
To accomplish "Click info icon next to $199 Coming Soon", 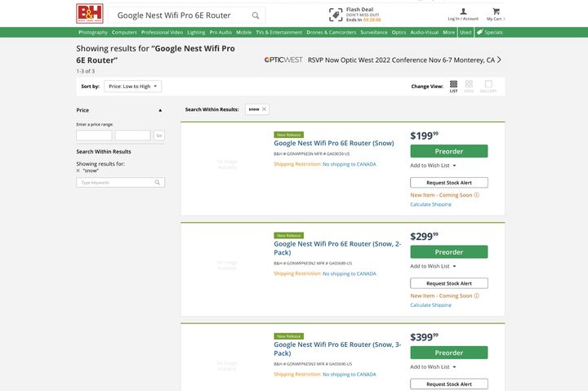I will pos(477,195).
